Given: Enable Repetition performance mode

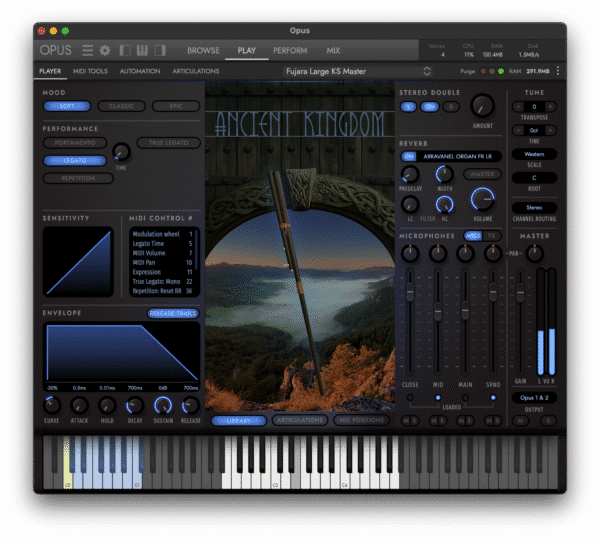Looking at the screenshot, I should click(x=78, y=178).
